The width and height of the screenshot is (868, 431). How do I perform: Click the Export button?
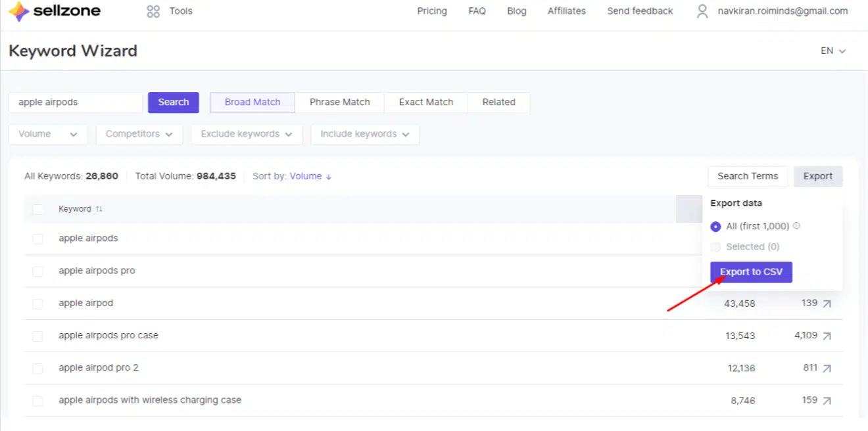tap(818, 176)
